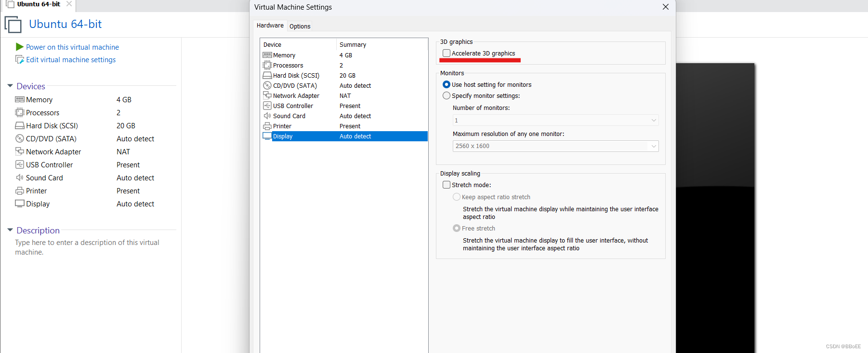Screen dimensions: 868x353
Task: Select the USB Controller row in dialog
Action: click(344, 106)
